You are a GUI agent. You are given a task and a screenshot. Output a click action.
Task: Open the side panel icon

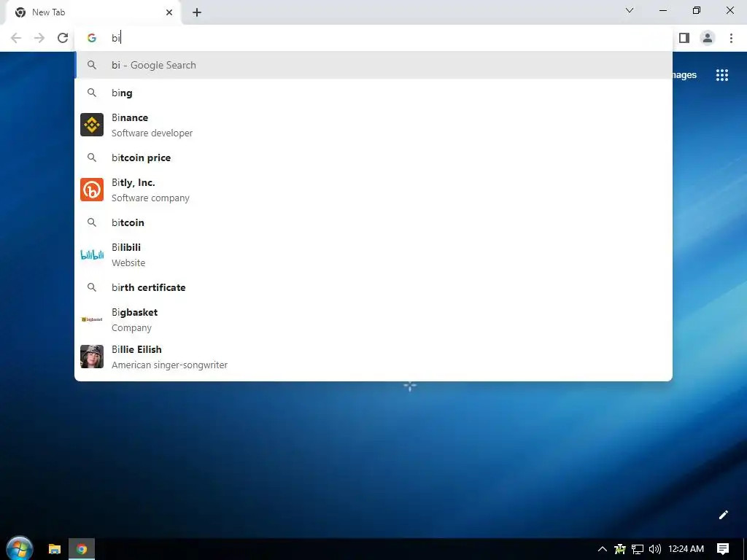(684, 38)
